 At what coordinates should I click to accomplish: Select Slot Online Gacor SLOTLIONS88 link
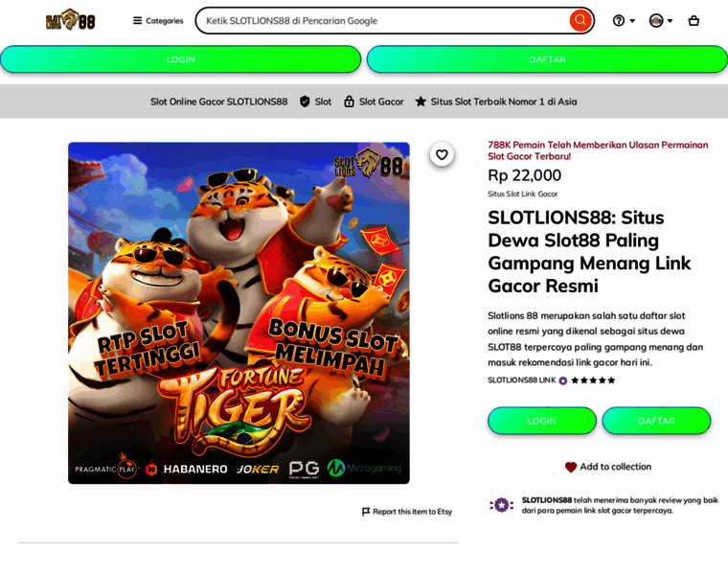pyautogui.click(x=218, y=102)
